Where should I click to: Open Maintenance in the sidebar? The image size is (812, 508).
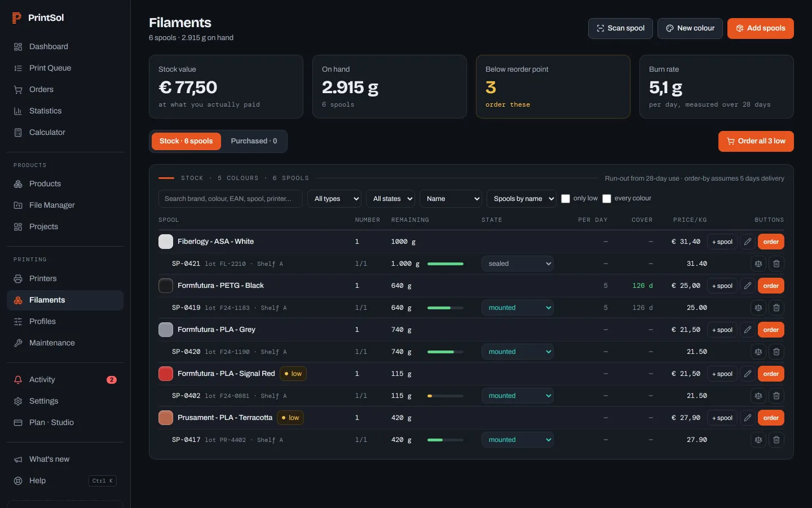pyautogui.click(x=65, y=343)
